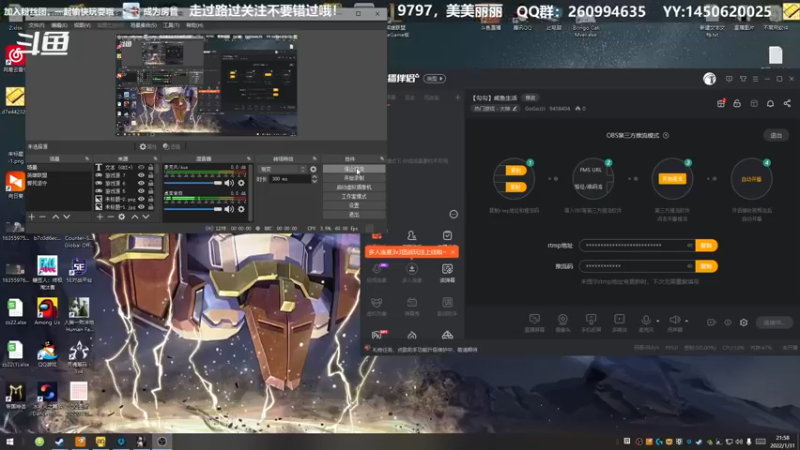
Task: Click user avatar in Douyu title bar
Action: 709,79
